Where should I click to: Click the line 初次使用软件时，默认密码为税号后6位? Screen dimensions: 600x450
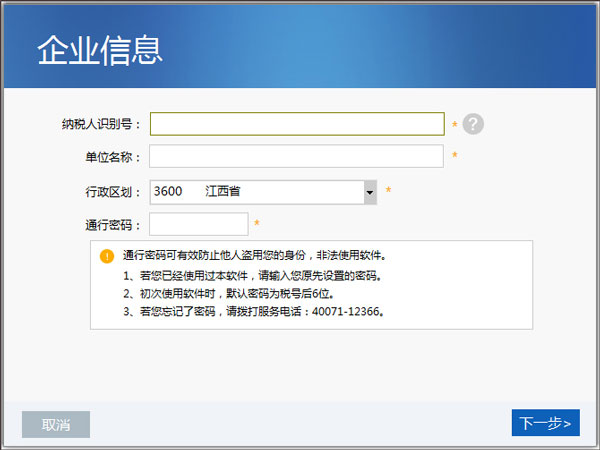228,293
